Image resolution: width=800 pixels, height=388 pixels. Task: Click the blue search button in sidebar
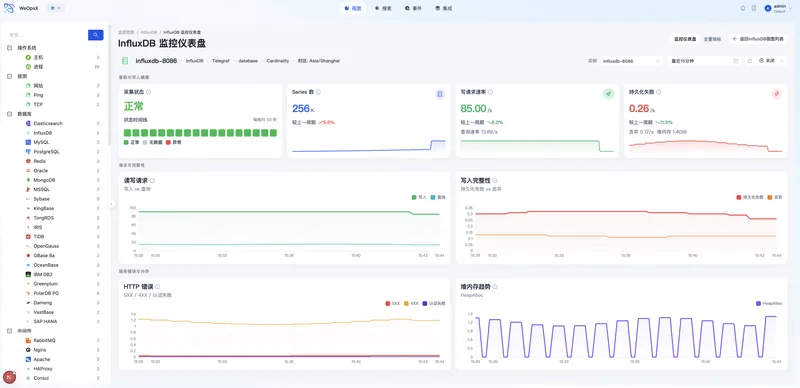pos(95,35)
